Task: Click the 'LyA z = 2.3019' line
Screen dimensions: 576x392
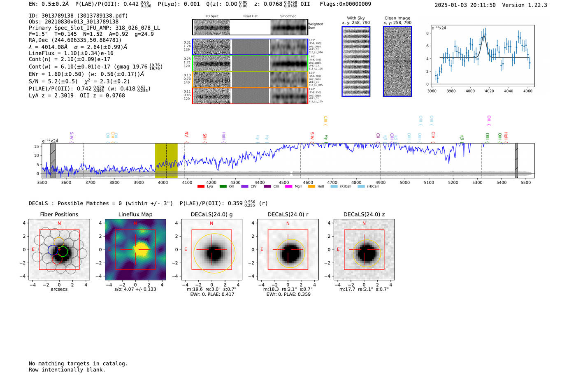Action: point(77,95)
